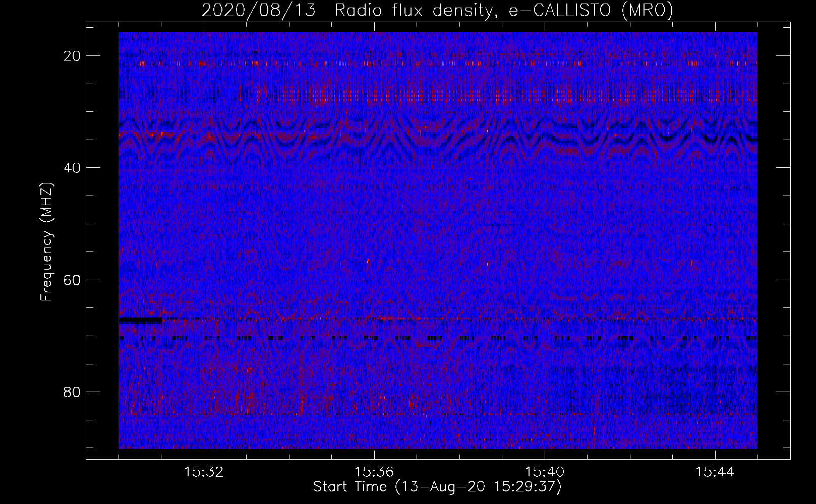Click the frequency tick label 20

[x=73, y=56]
